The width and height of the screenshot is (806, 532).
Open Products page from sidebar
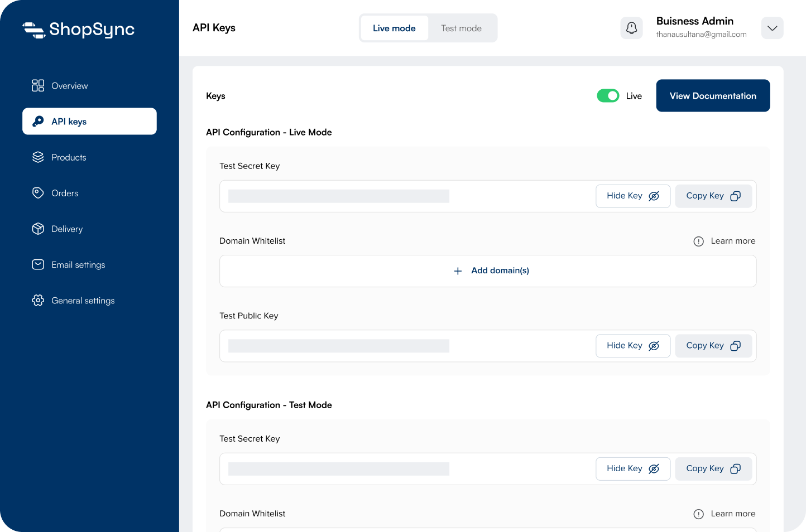pos(89,157)
